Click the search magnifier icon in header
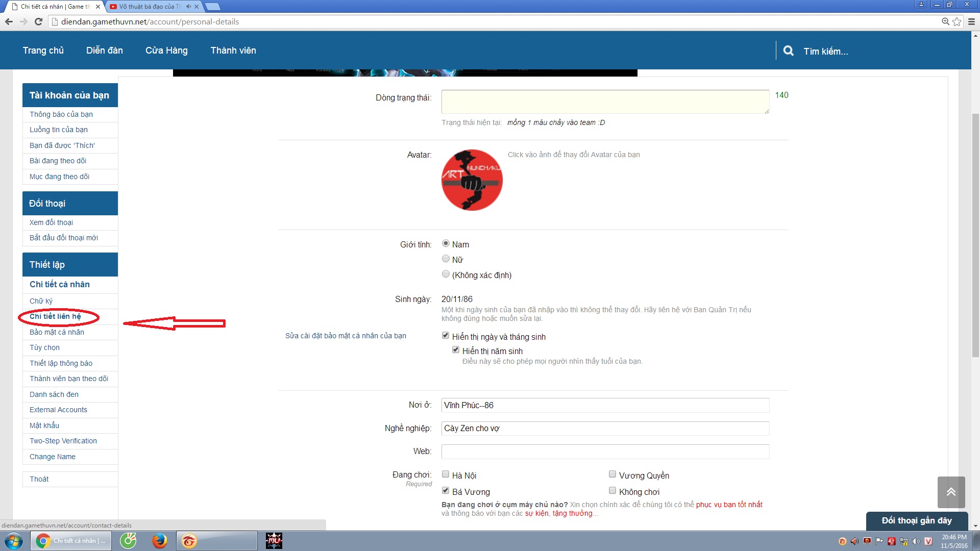The image size is (980, 551). point(788,51)
